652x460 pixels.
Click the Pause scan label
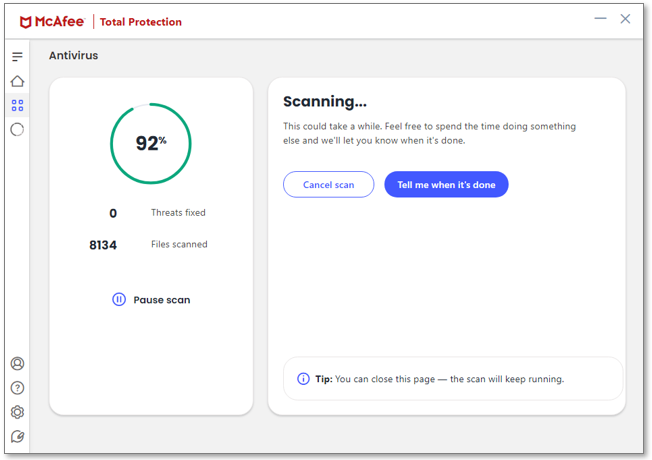pos(162,300)
